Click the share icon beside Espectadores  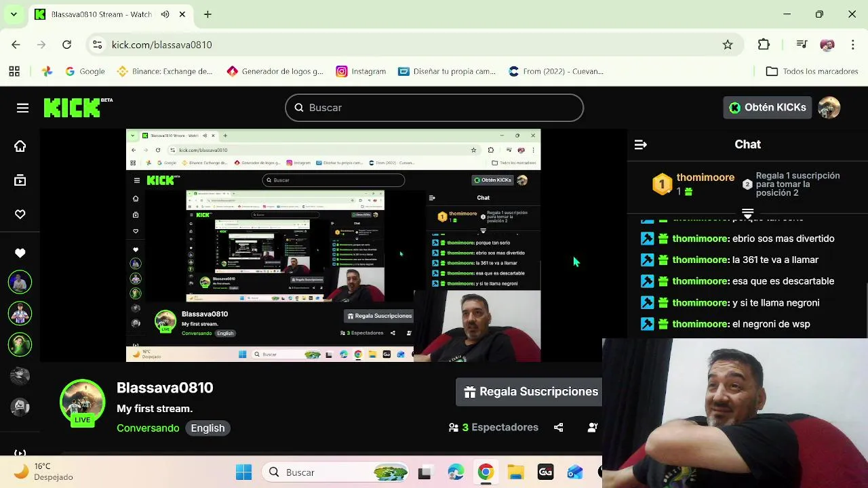(x=558, y=428)
